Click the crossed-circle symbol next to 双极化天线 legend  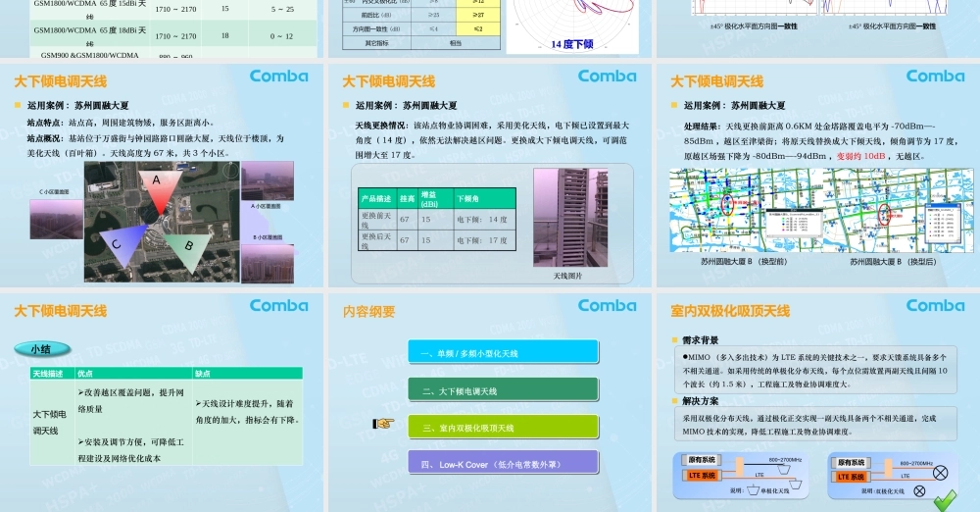pos(919,491)
